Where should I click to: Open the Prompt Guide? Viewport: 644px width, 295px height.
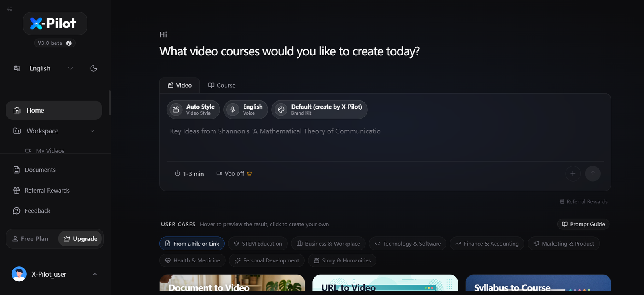click(x=583, y=224)
